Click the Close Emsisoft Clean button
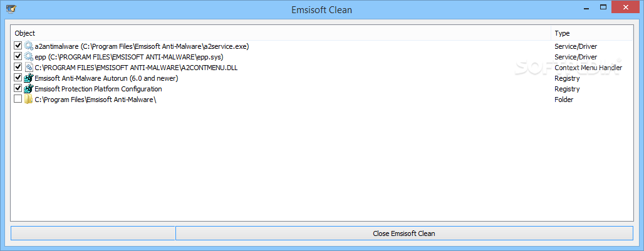The width and height of the screenshot is (644, 251). tap(404, 233)
